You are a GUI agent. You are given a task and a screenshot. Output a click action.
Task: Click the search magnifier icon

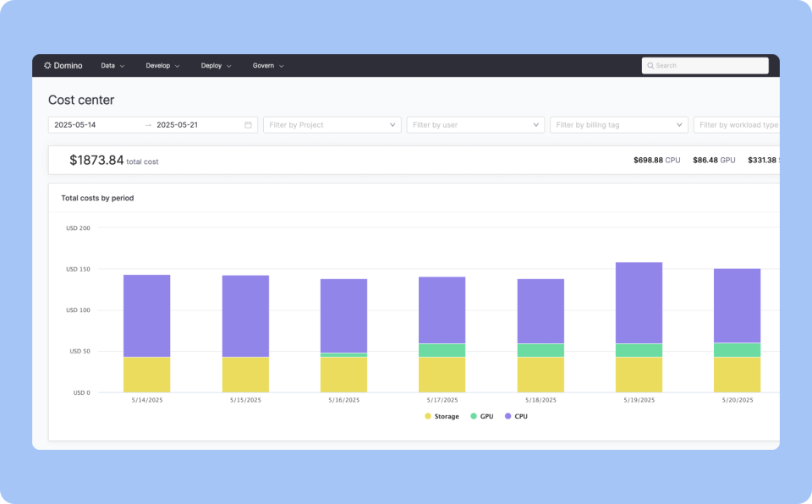point(650,65)
